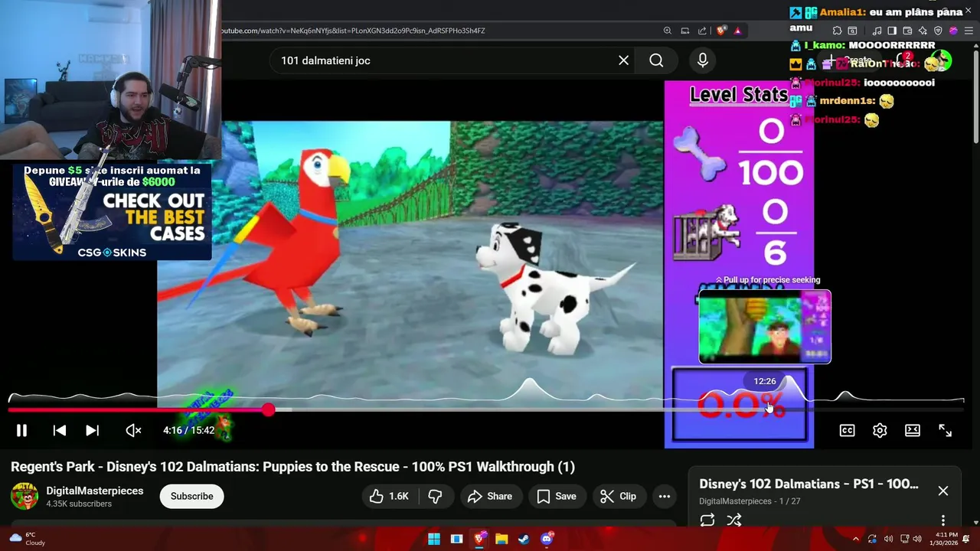
Task: Dislike the video
Action: click(435, 496)
